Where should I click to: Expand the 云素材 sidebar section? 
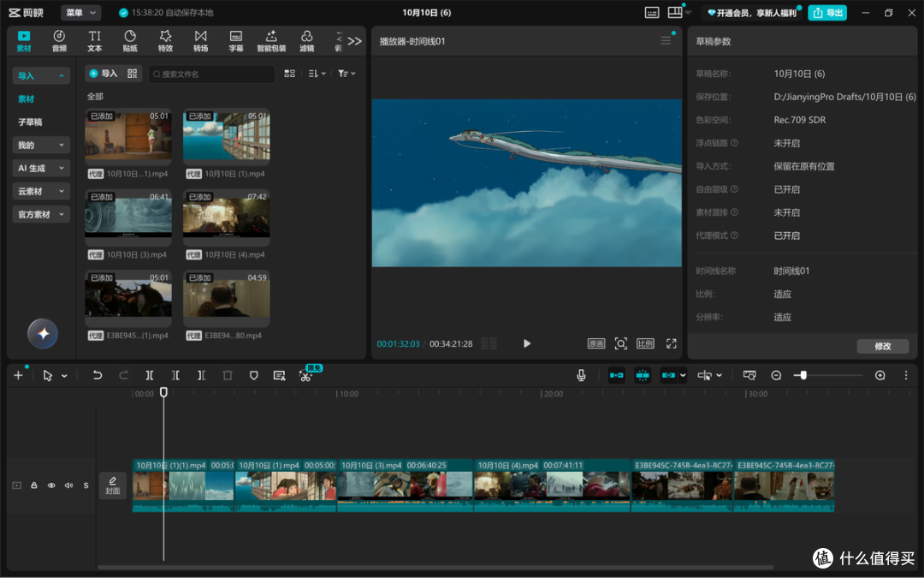coord(41,191)
